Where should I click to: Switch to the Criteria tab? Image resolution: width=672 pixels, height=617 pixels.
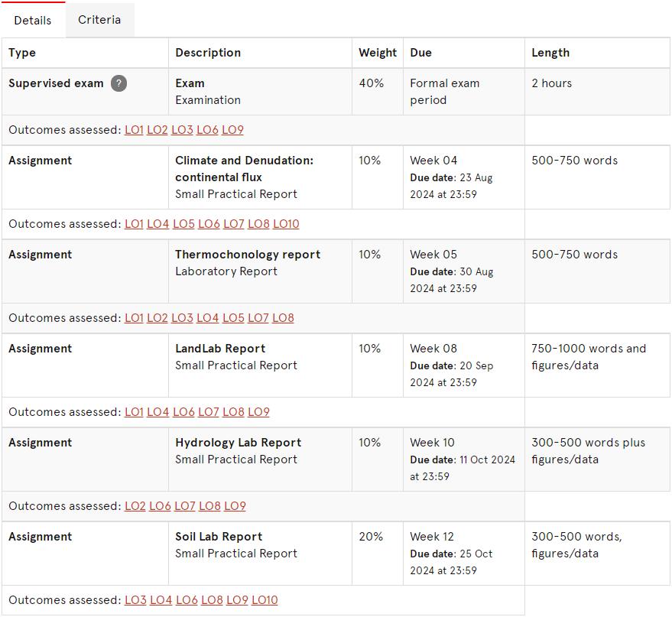[99, 20]
